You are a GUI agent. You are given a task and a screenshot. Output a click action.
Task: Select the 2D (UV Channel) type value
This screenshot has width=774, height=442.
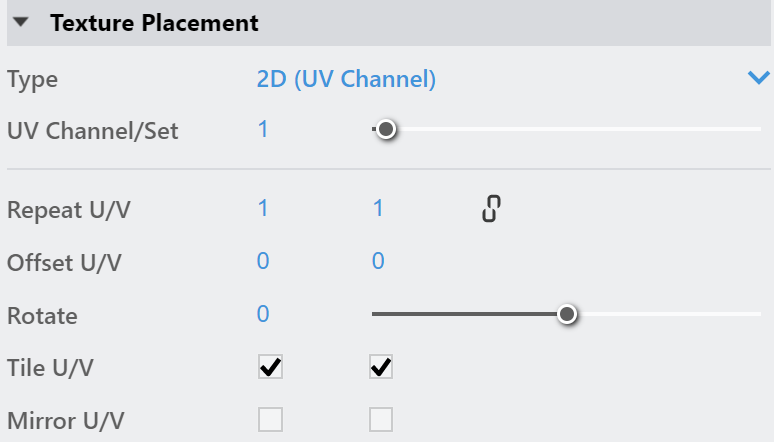point(346,79)
